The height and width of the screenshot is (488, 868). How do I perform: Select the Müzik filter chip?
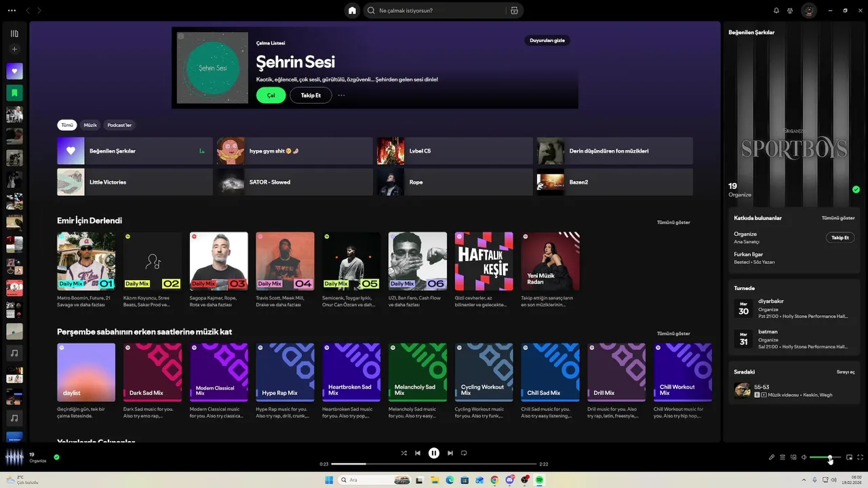point(90,125)
